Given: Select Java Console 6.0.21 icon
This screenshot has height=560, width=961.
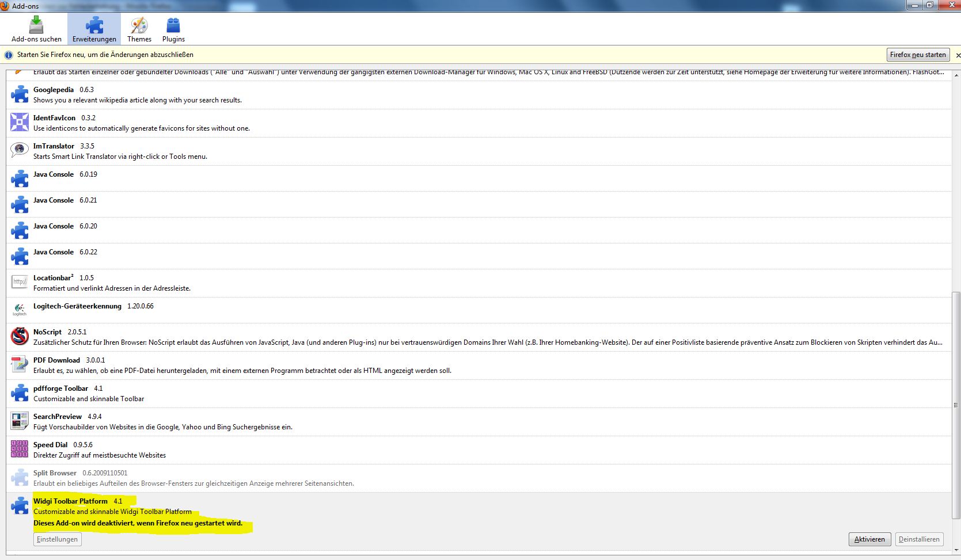Looking at the screenshot, I should click(20, 204).
